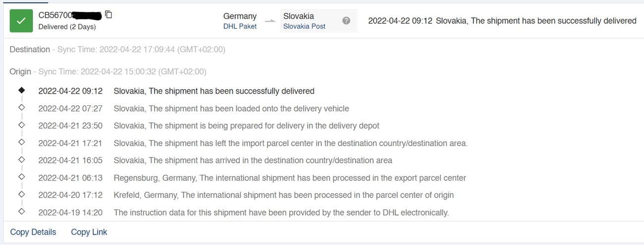
Task: Open the Slovakia Post carrier link
Action: pos(304,26)
